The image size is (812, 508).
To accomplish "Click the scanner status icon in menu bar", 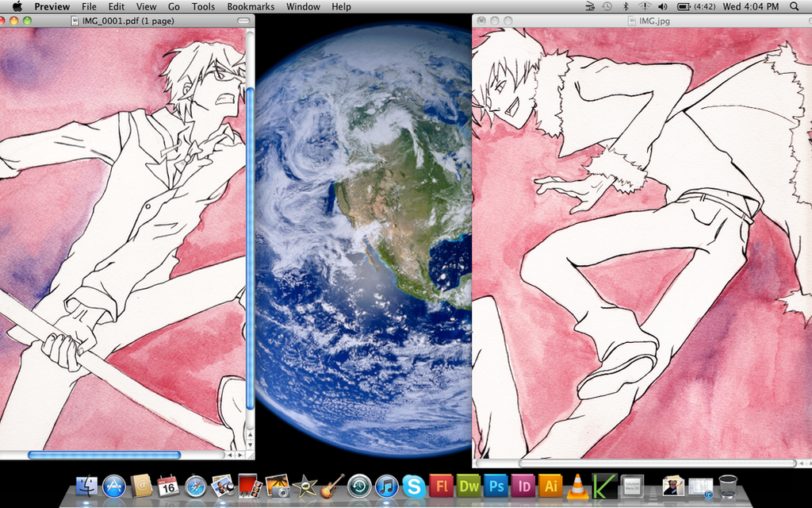I will point(590,6).
